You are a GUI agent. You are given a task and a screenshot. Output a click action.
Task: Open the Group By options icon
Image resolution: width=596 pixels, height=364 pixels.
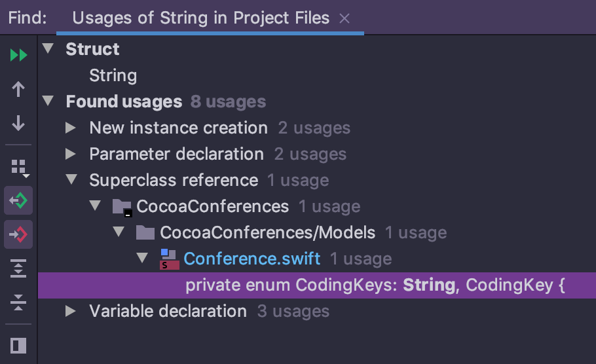tap(19, 168)
